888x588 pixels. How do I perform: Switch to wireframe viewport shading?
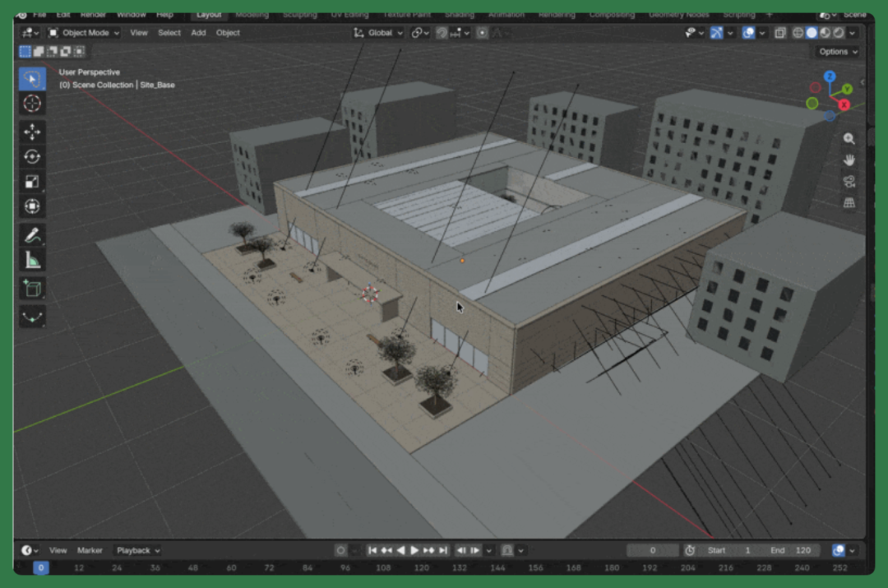(x=798, y=33)
